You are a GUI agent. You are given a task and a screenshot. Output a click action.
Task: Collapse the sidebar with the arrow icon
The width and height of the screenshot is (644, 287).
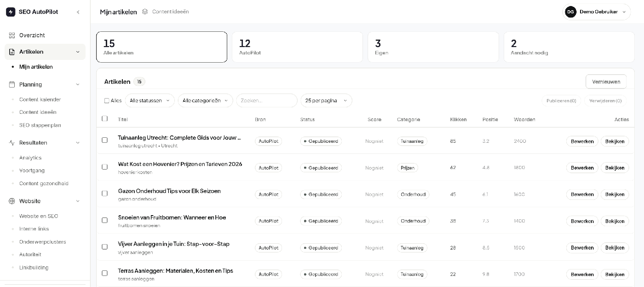click(x=78, y=12)
